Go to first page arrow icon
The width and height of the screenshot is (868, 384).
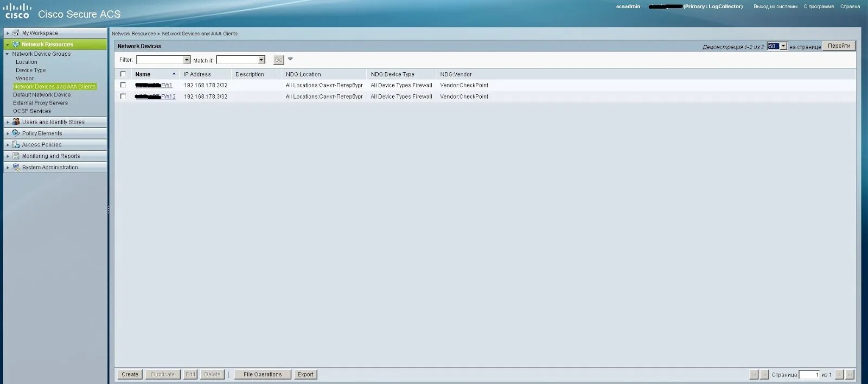[754, 375]
